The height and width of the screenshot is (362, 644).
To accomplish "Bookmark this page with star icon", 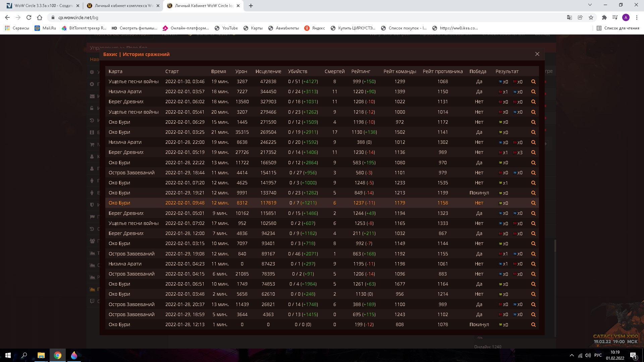I will [591, 17].
